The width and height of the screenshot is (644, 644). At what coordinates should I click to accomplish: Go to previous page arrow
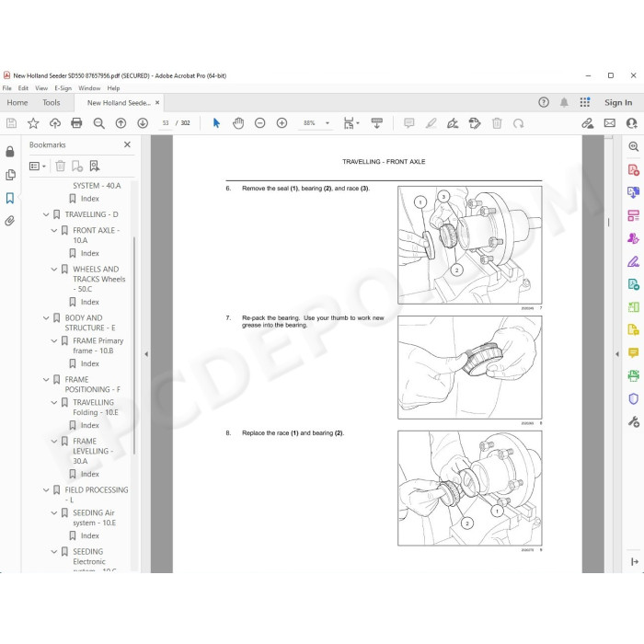[121, 123]
